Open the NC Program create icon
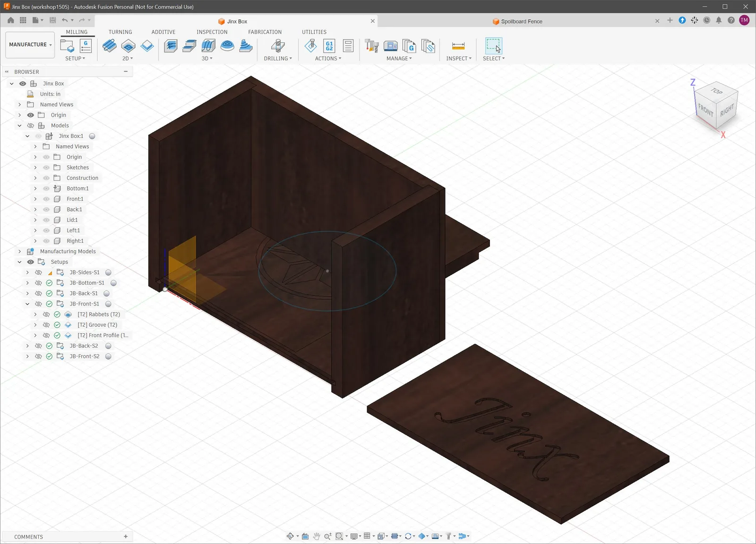This screenshot has width=756, height=544. 86,46
